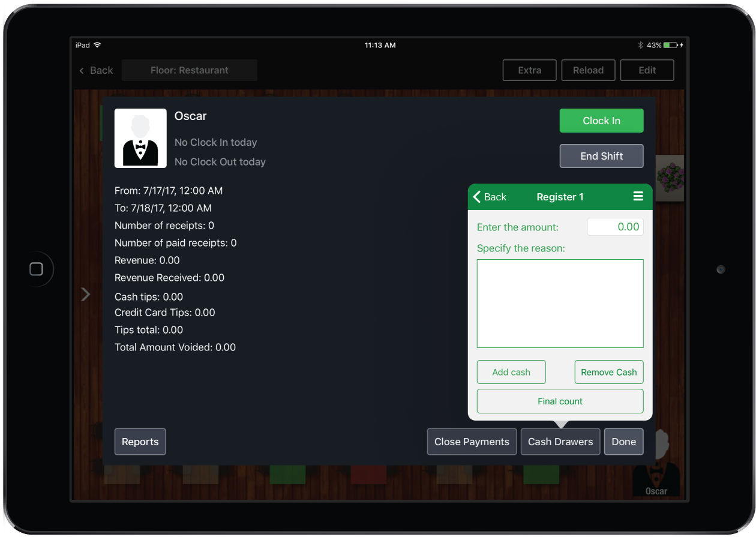The height and width of the screenshot is (537, 756).
Task: Click the Extra toolbar button
Action: click(529, 70)
